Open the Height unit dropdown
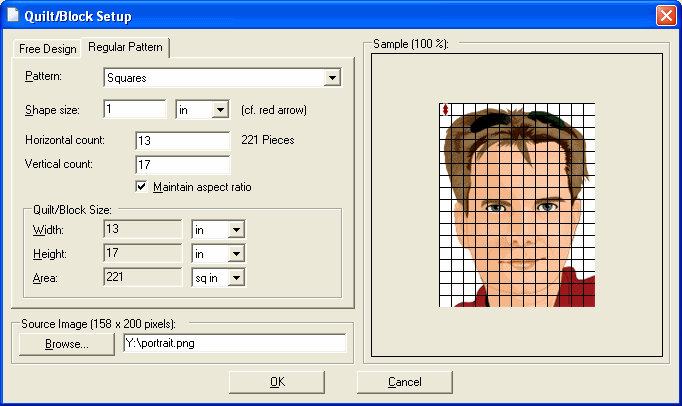This screenshot has width=682, height=406. click(x=218, y=253)
